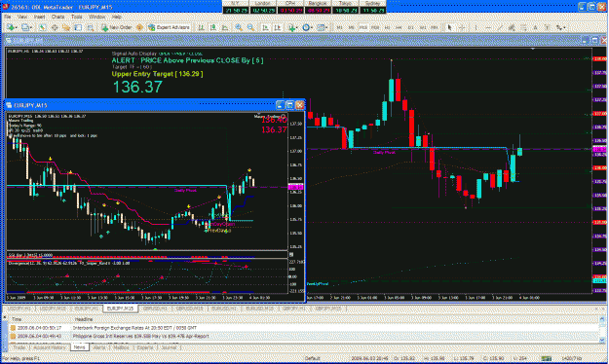
Task: Select the M5 timeframe button
Action: pos(351,27)
